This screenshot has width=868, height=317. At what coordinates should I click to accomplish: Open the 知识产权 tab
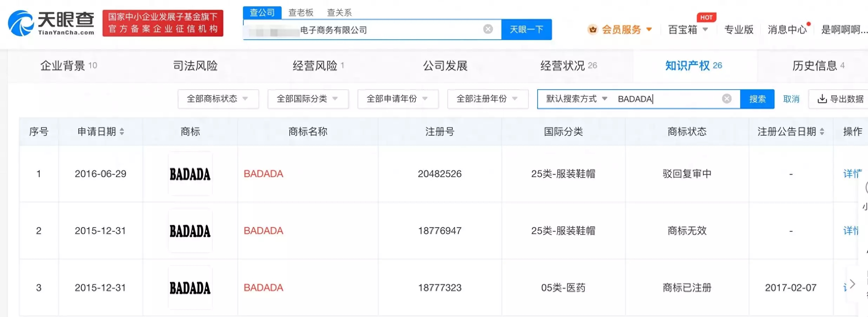point(693,65)
